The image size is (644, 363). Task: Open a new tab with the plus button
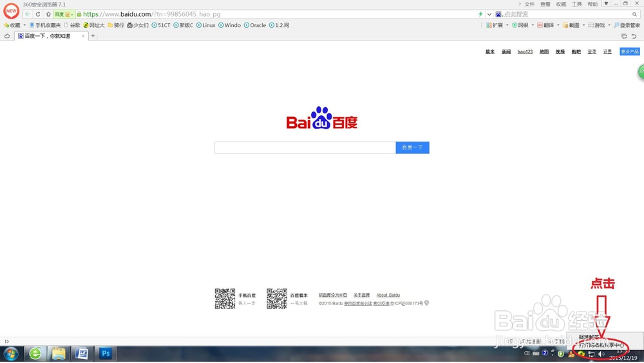click(93, 36)
